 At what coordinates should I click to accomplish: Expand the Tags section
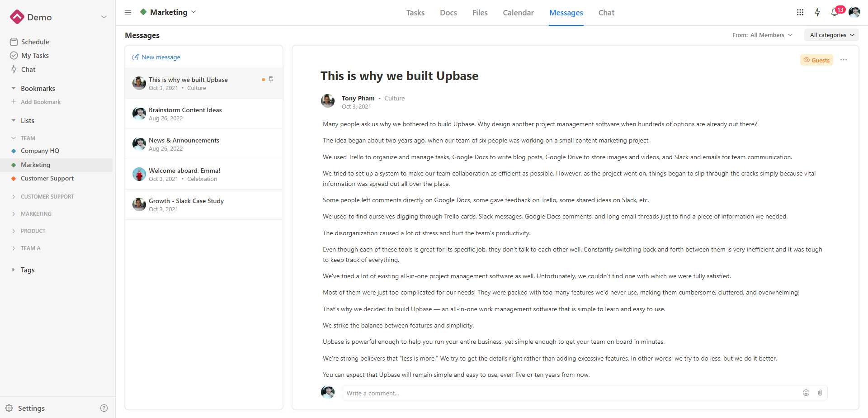click(14, 270)
